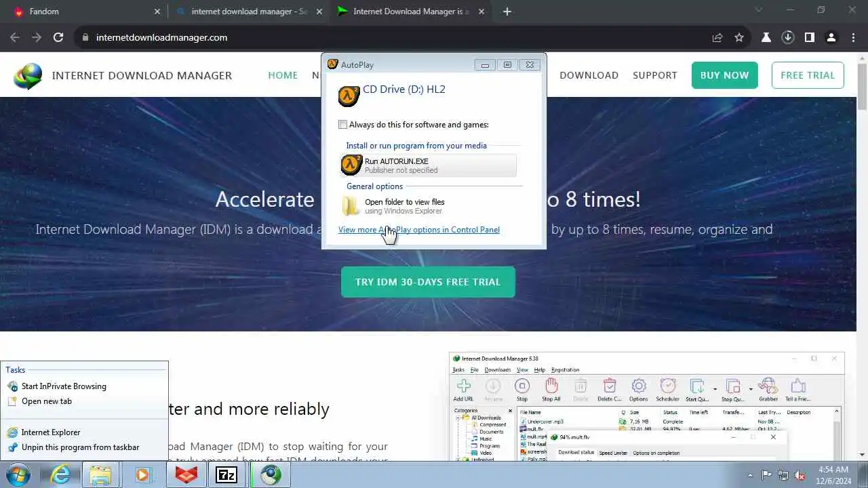Select the Internet Download Manager tab
The height and width of the screenshot is (488, 868).
(410, 12)
